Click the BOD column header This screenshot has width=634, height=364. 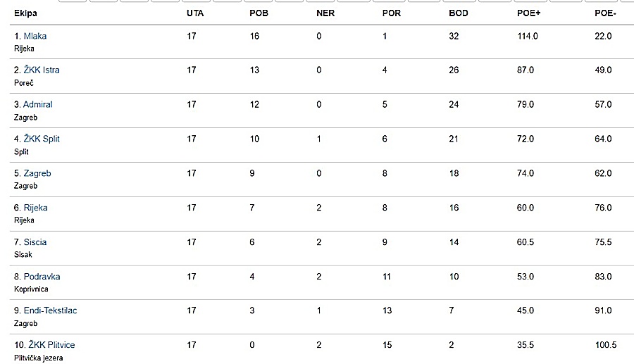click(x=458, y=13)
